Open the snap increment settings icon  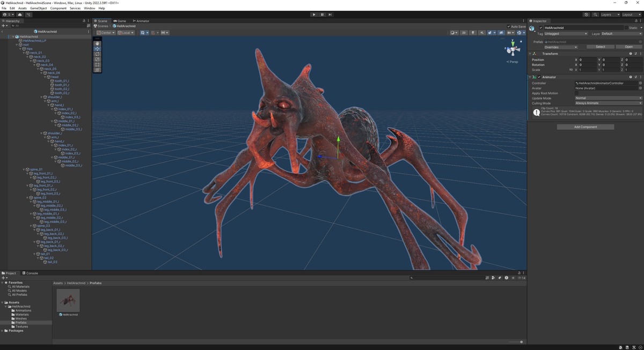tap(165, 33)
